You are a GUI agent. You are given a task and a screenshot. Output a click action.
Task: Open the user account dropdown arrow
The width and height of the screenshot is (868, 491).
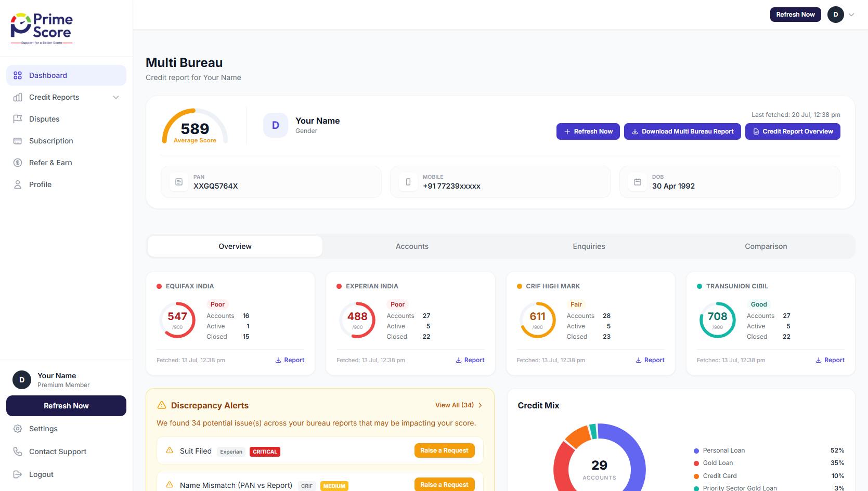851,15
